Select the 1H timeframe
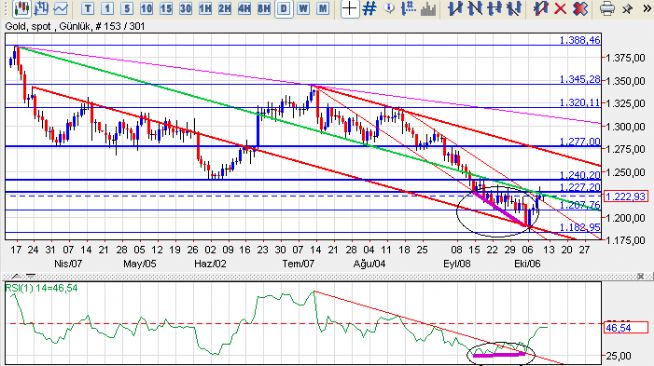The image size is (654, 366). coord(205,9)
